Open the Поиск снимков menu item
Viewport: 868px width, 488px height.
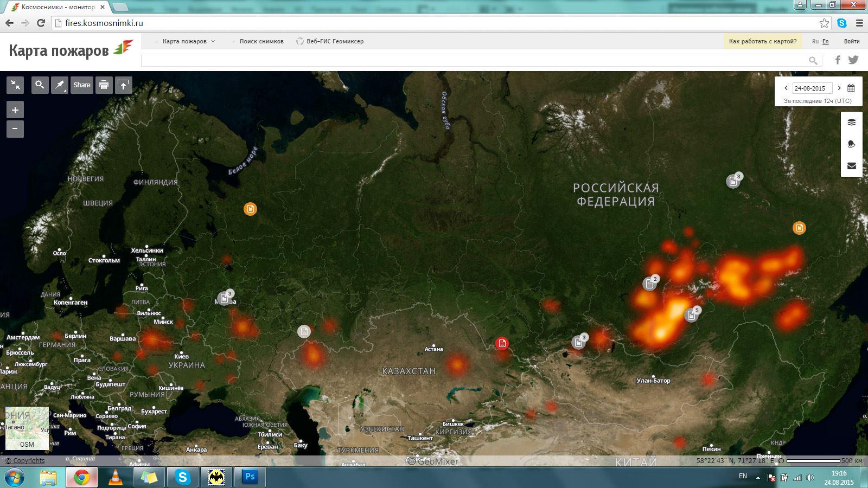pos(261,41)
